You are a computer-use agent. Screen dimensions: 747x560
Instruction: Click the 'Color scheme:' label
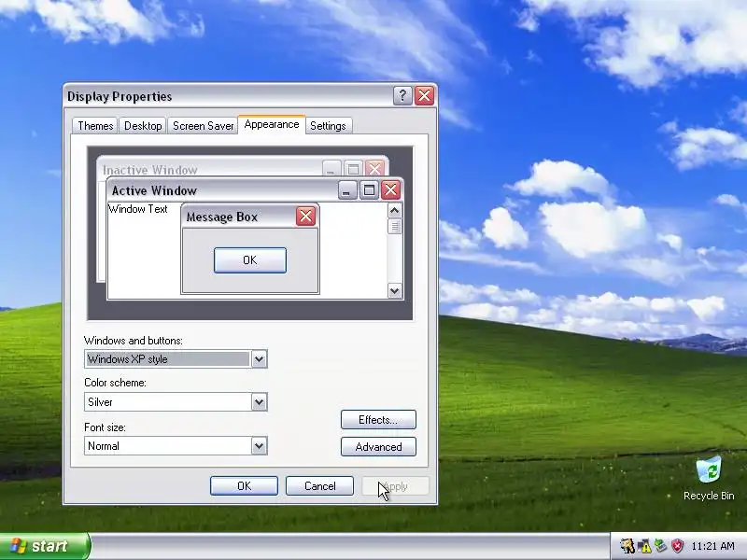click(115, 383)
